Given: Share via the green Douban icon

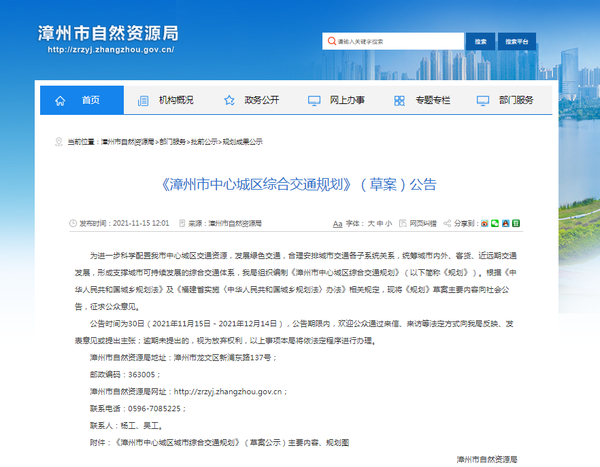Looking at the screenshot, I should click(x=516, y=223).
